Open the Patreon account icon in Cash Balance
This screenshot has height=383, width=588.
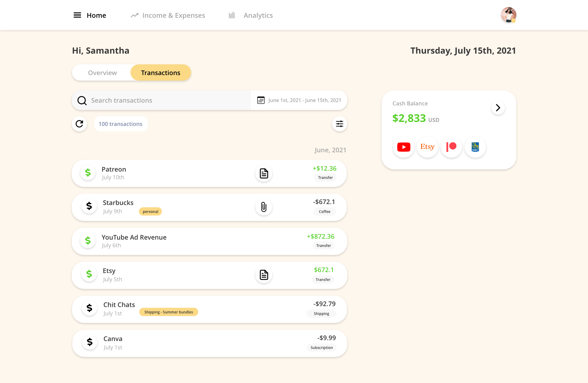[x=451, y=147]
